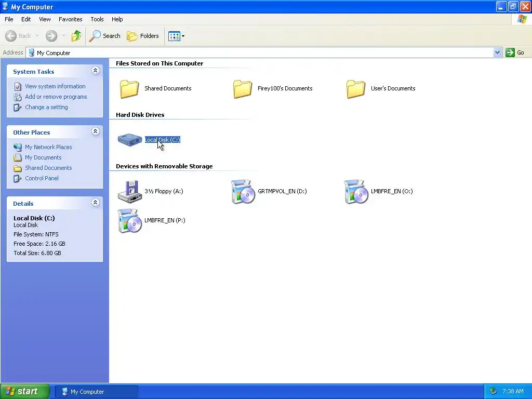The height and width of the screenshot is (399, 532).
Task: Select the LMBFRE_EN (P:) disc icon
Action: click(x=129, y=220)
